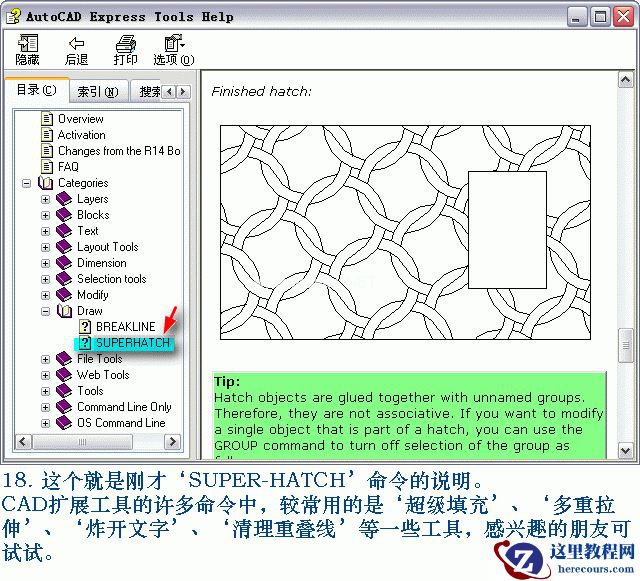Expand the Text tree node
The height and width of the screenshot is (581, 640).
pyautogui.click(x=46, y=231)
